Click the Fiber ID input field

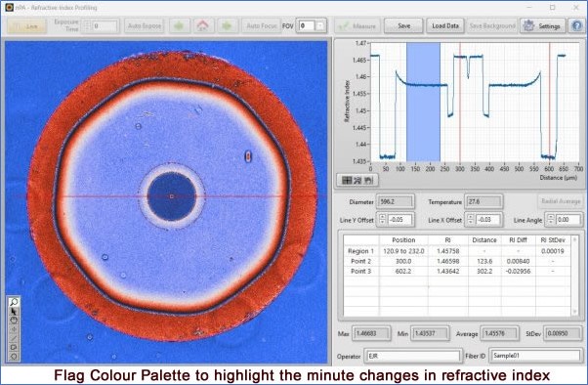coord(536,356)
